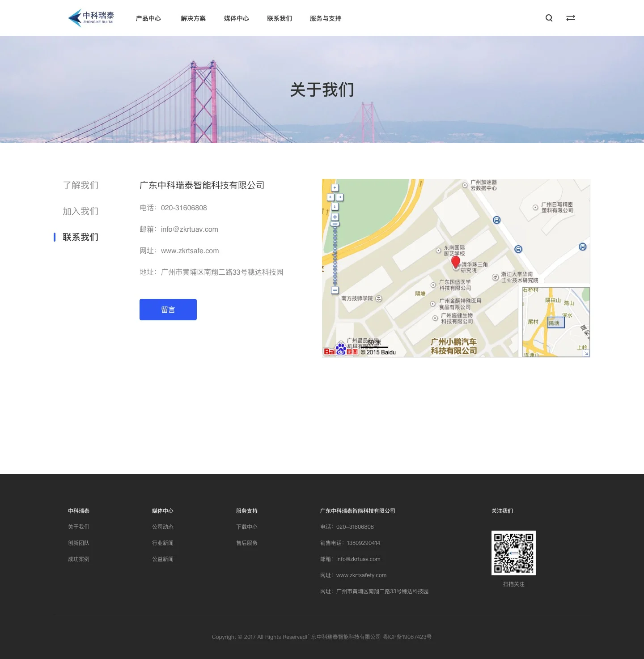Pan the map left with arrow button
This screenshot has width=644, height=659.
tap(330, 197)
